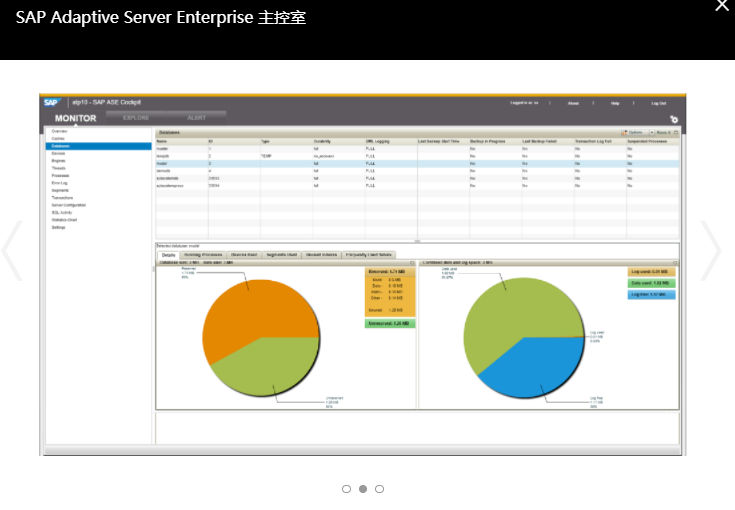Open SQL Activity in the sidebar
This screenshot has width=735, height=510.
coord(62,212)
